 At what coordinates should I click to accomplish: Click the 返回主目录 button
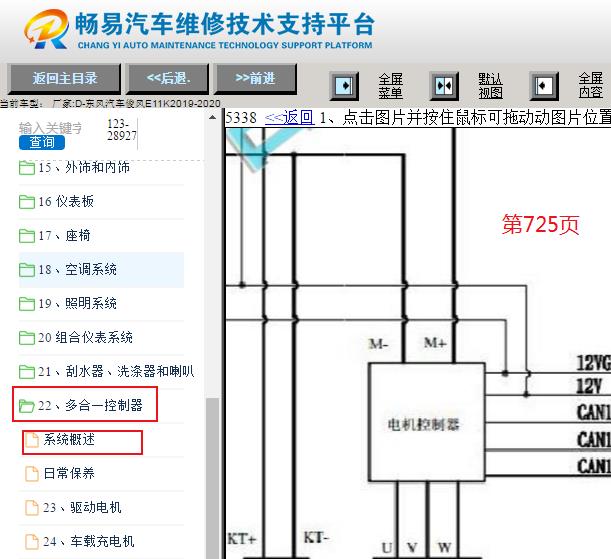(65, 79)
